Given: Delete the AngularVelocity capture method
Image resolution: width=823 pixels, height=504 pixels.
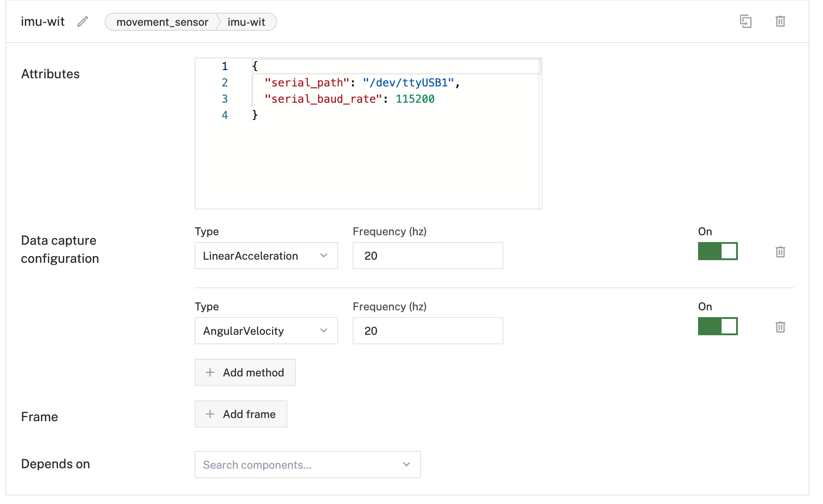Looking at the screenshot, I should point(780,327).
